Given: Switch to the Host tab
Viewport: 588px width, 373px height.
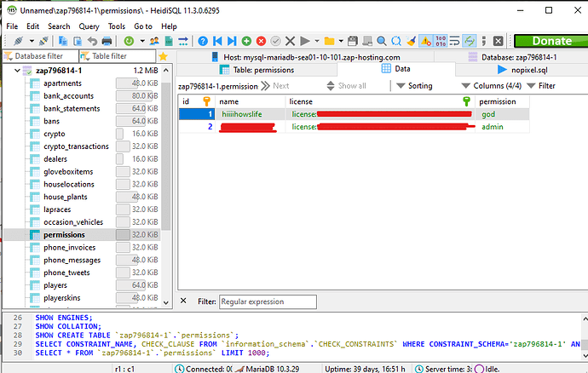Looking at the screenshot, I should pyautogui.click(x=306, y=57).
